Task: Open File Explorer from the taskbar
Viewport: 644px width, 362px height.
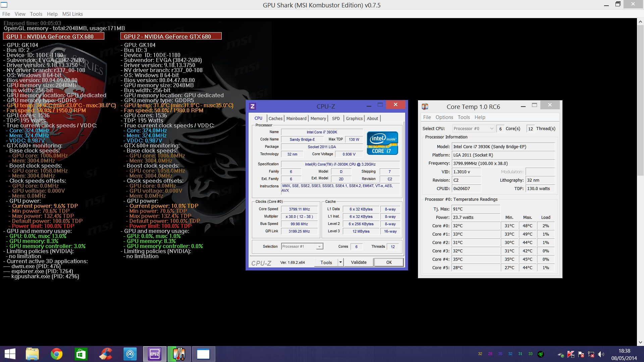Action: pyautogui.click(x=32, y=354)
